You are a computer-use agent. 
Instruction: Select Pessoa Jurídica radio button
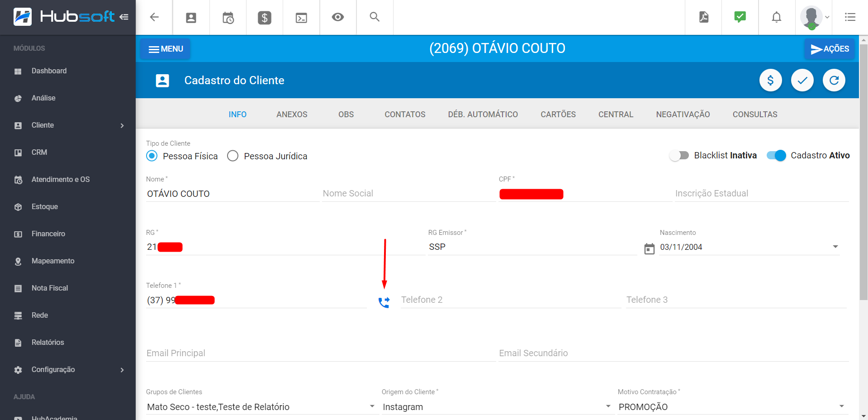click(232, 156)
